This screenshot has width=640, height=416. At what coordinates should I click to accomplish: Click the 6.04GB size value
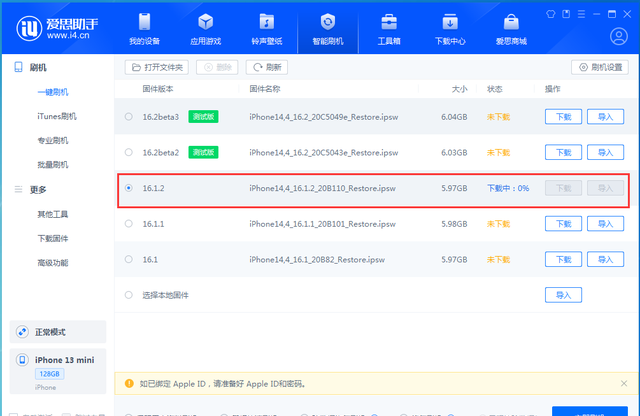[454, 117]
